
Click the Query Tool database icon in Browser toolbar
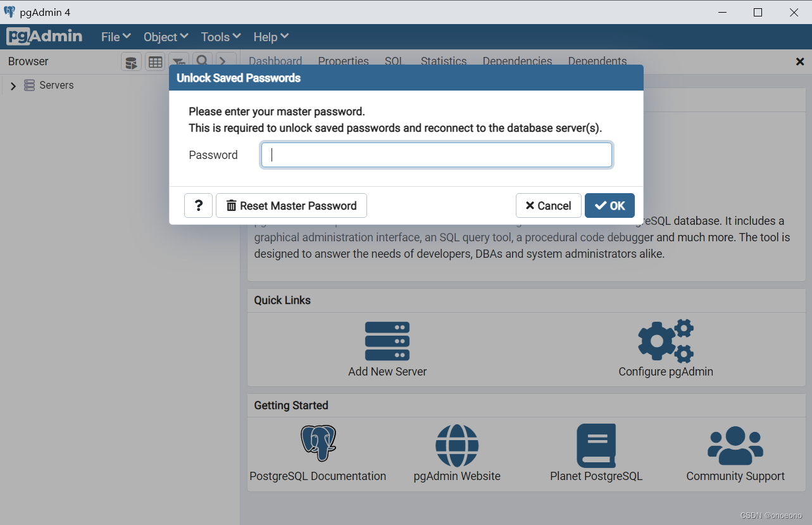click(x=131, y=62)
